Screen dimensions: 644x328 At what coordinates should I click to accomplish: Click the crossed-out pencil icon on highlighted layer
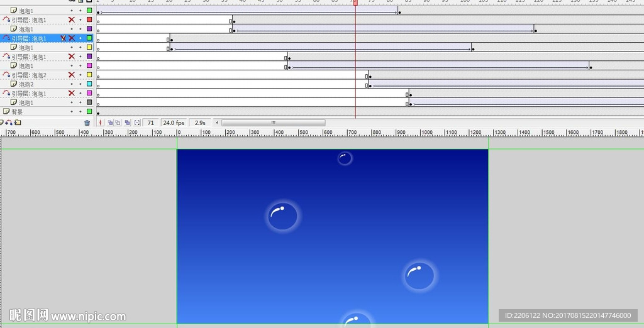click(64, 38)
